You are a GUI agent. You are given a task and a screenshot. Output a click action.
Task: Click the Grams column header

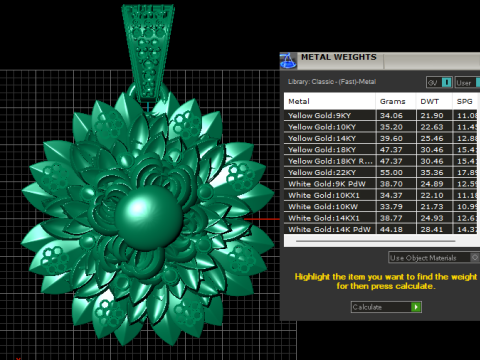click(396, 101)
